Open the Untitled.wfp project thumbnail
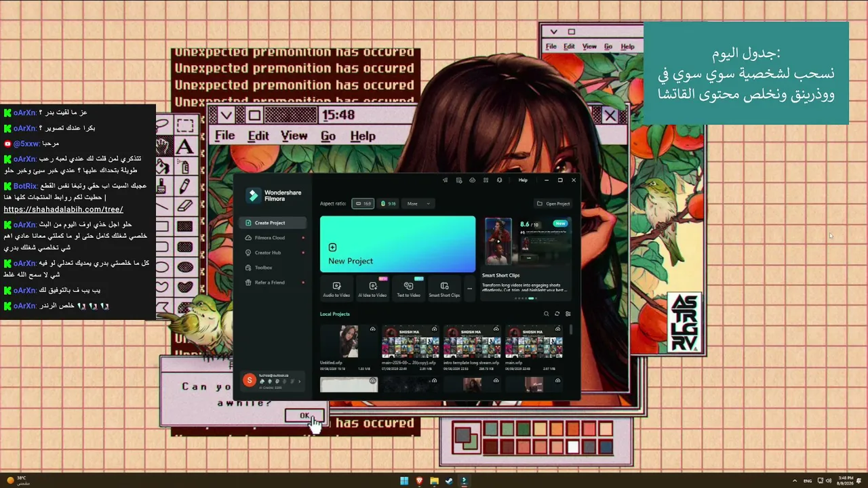This screenshot has height=488, width=868. (349, 342)
